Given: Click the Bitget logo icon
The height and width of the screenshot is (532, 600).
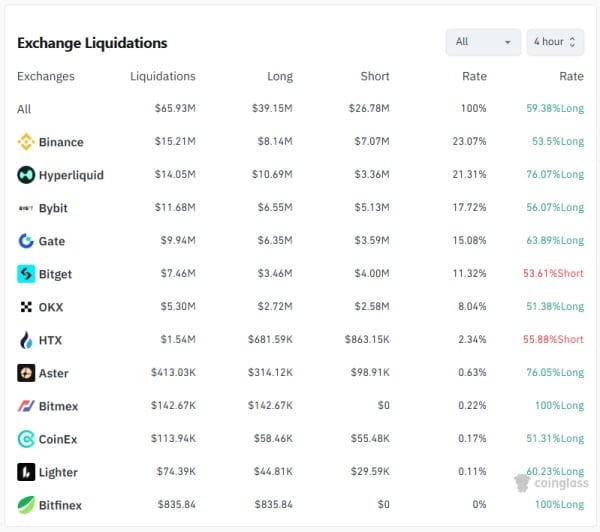Looking at the screenshot, I should coord(26,274).
